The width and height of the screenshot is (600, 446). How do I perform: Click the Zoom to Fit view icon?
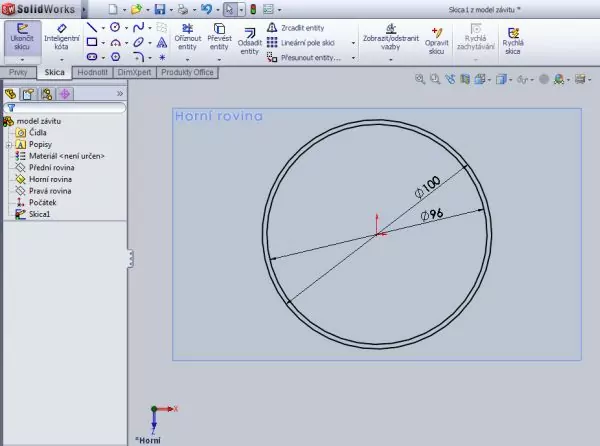(418, 78)
